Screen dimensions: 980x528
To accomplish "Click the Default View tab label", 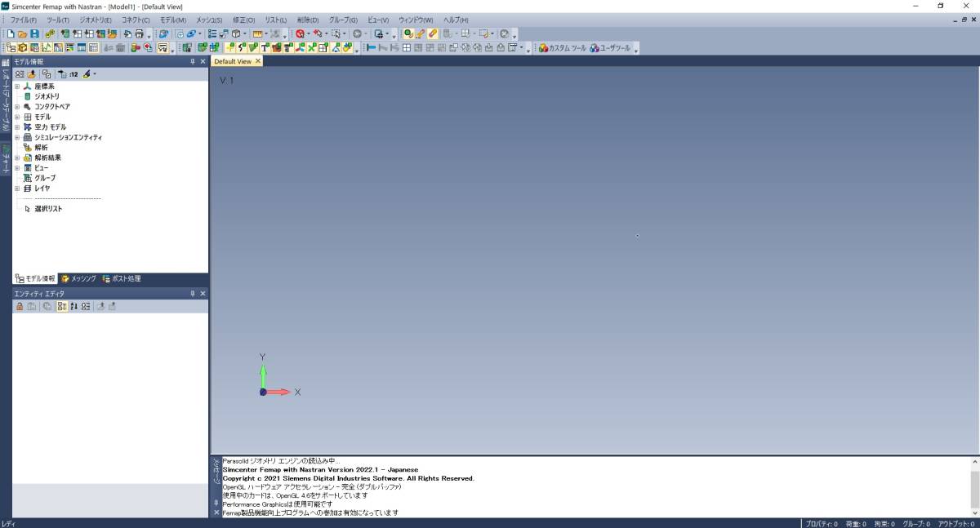I will (233, 61).
